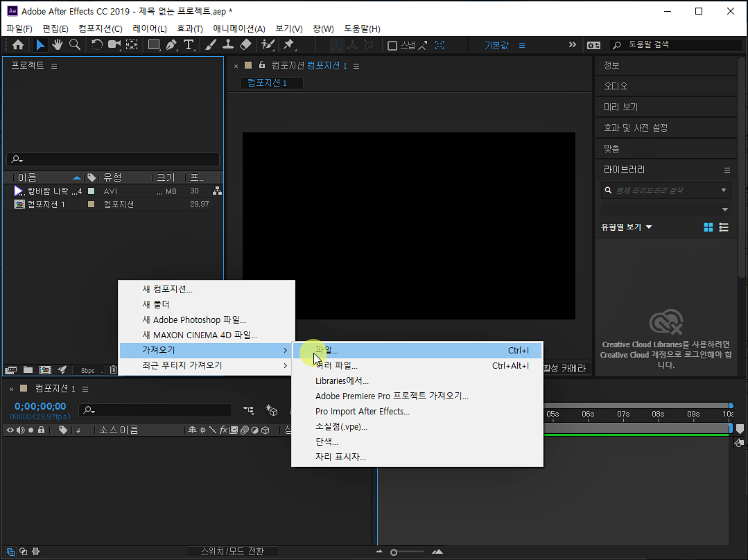This screenshot has height=560, width=748.
Task: Open the 애니메이션(A) menu
Action: pos(239,28)
